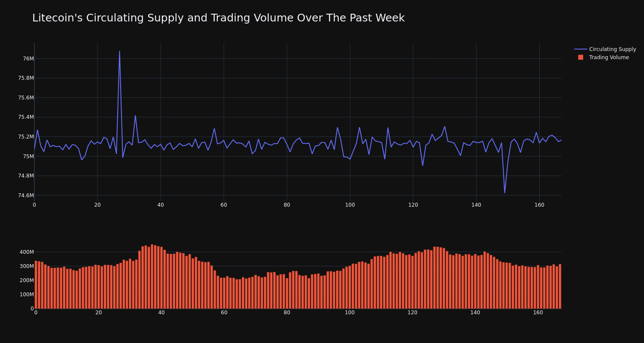Click the 75.8M y-axis label
The width and height of the screenshot is (644, 343).
pos(26,78)
